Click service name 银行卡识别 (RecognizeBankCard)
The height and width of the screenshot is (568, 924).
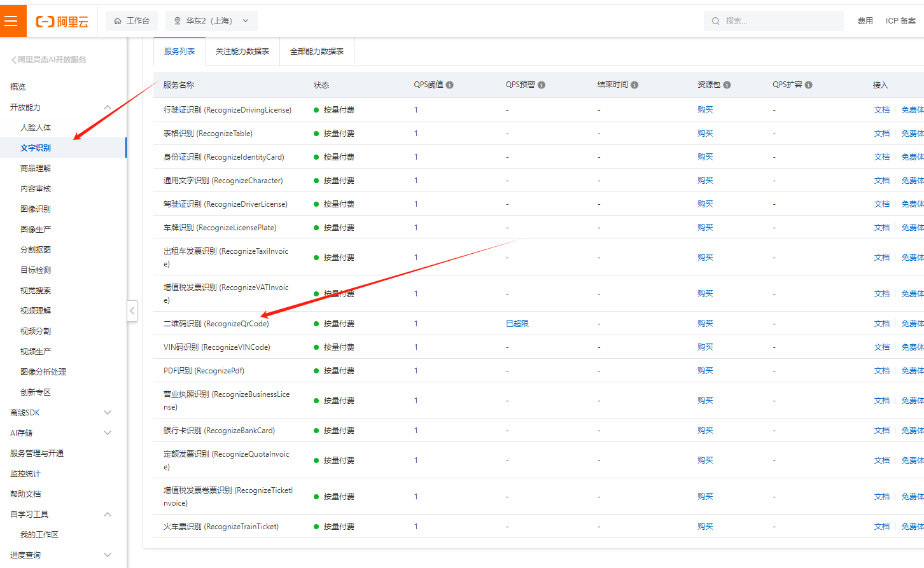[x=220, y=431]
